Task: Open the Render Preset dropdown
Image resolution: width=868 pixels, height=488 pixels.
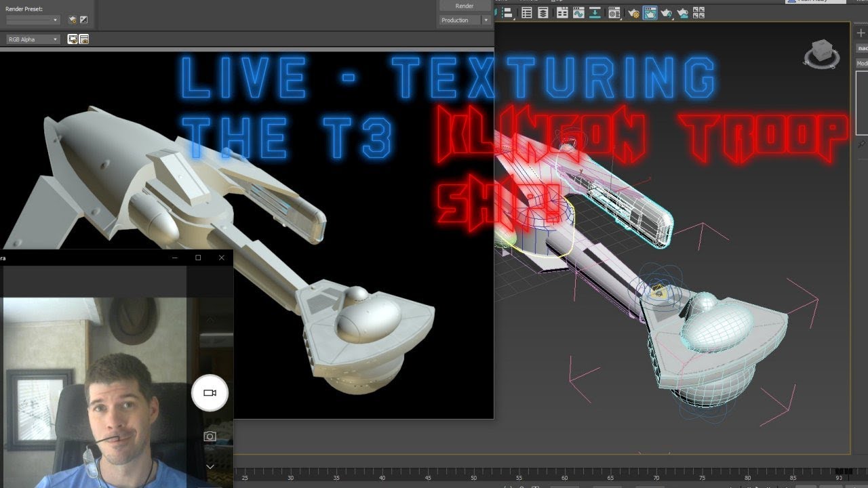Action: (33, 20)
